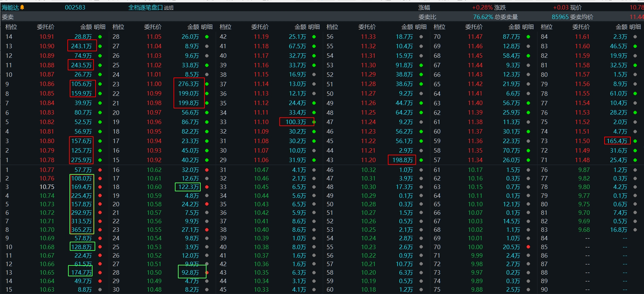Open green detail dot at ask 11.50
Screen dimensions: 644x294
(635, 141)
